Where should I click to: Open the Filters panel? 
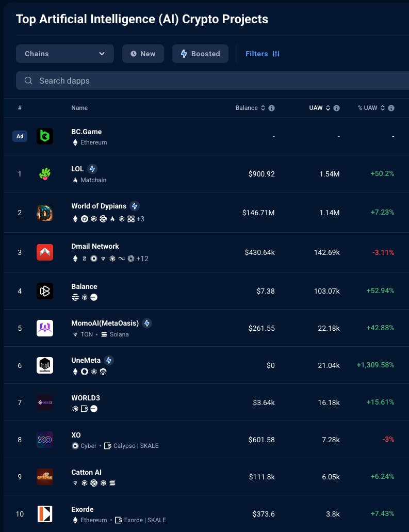click(263, 54)
